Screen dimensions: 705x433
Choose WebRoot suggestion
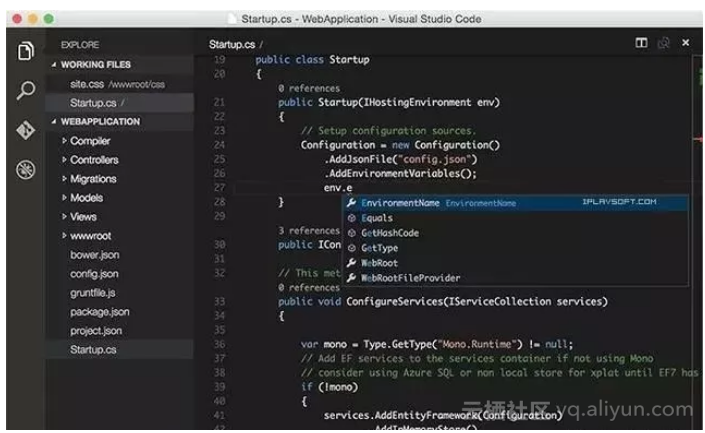coord(516,263)
